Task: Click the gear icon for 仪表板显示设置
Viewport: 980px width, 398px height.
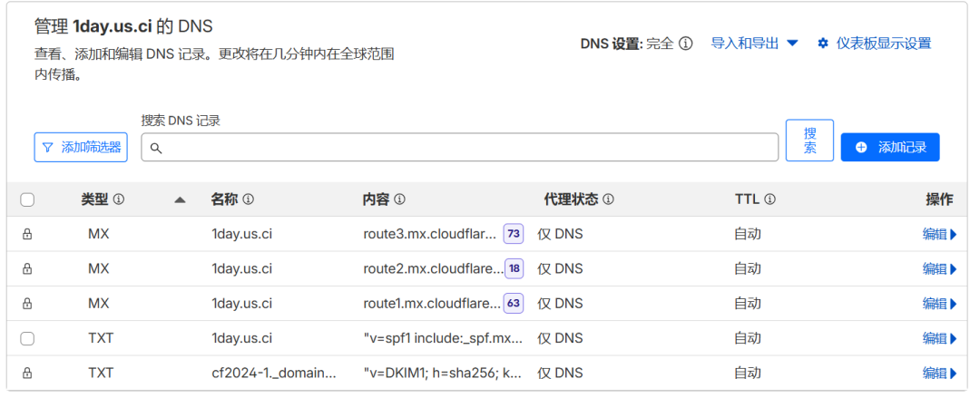Action: pos(823,44)
